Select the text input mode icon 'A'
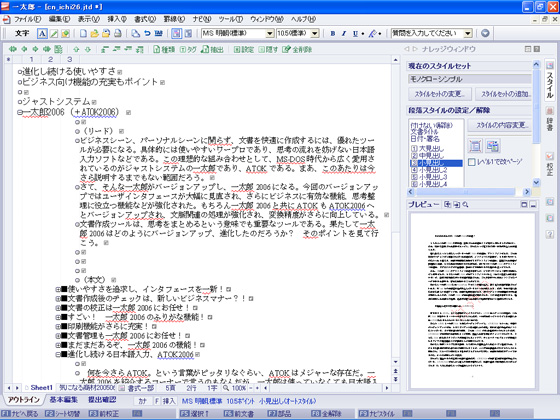 click(x=42, y=34)
